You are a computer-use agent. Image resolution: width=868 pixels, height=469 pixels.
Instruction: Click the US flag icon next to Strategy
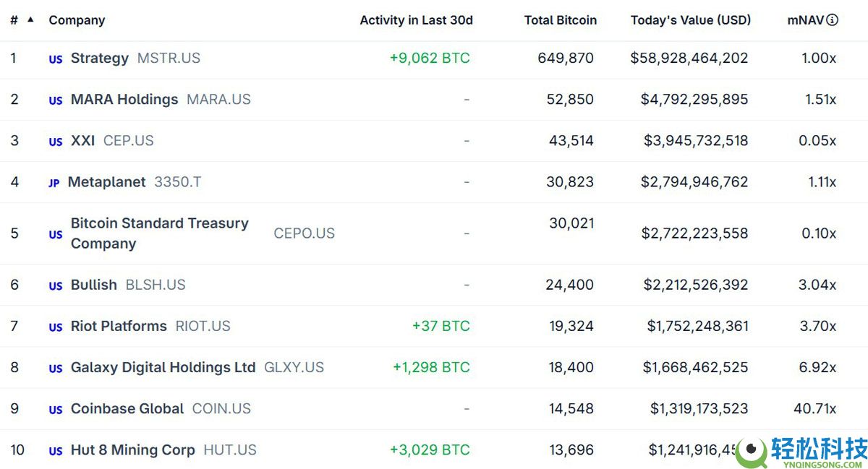point(55,59)
